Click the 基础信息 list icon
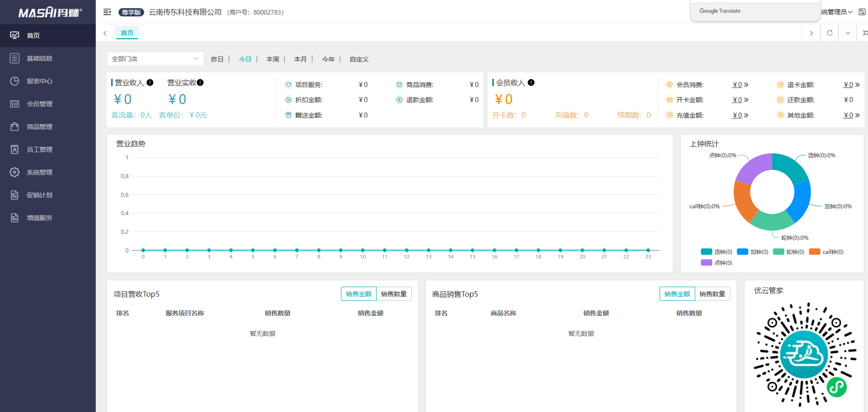Screen dimensions: 868x412 click(x=15, y=58)
